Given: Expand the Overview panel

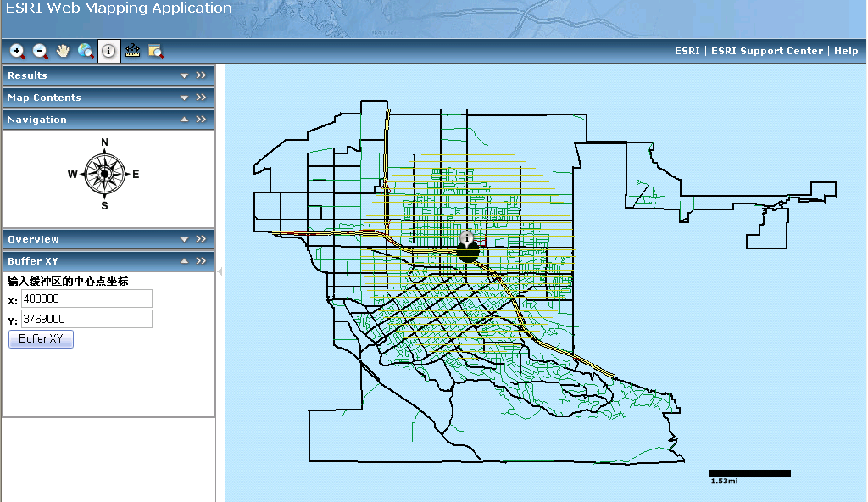Looking at the screenshot, I should pos(184,239).
